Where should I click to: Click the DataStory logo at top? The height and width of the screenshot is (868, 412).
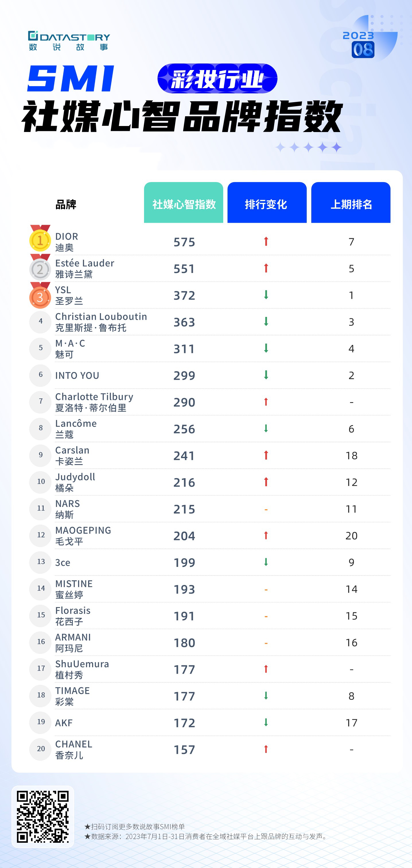(69, 40)
